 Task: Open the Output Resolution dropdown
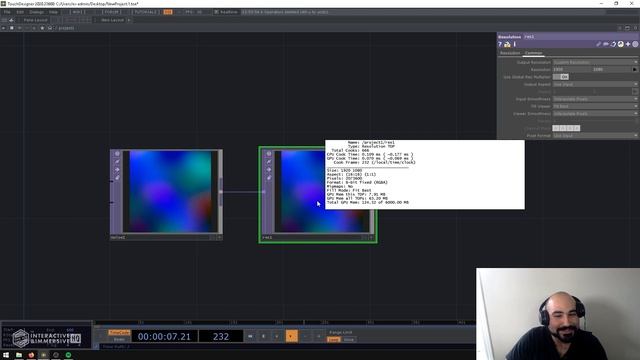(x=595, y=62)
